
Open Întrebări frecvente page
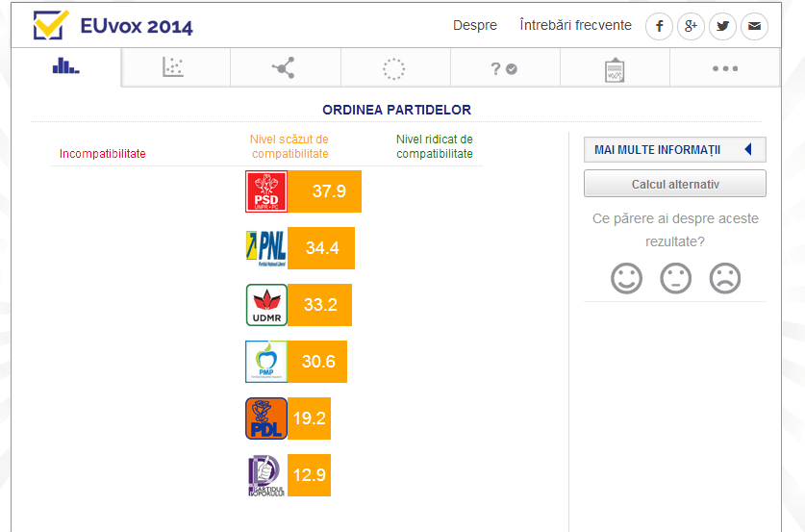(x=575, y=25)
